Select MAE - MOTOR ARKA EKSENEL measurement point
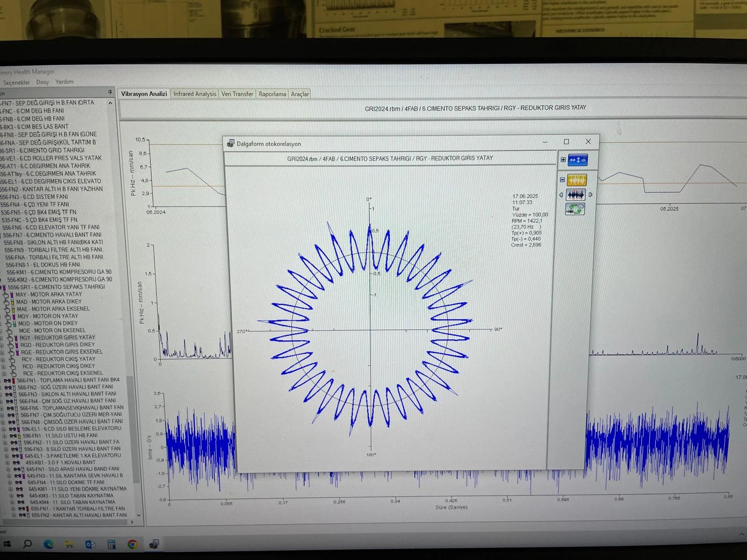The height and width of the screenshot is (560, 747). 53,308
